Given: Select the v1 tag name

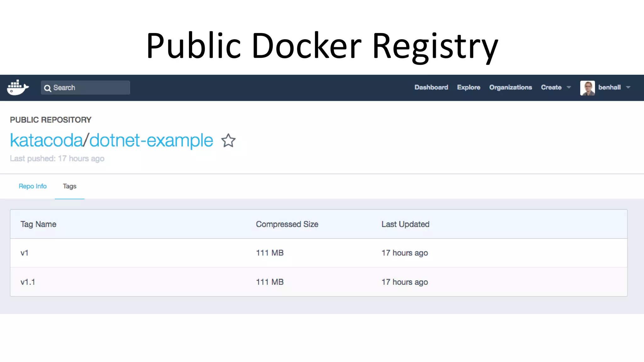Looking at the screenshot, I should [25, 253].
